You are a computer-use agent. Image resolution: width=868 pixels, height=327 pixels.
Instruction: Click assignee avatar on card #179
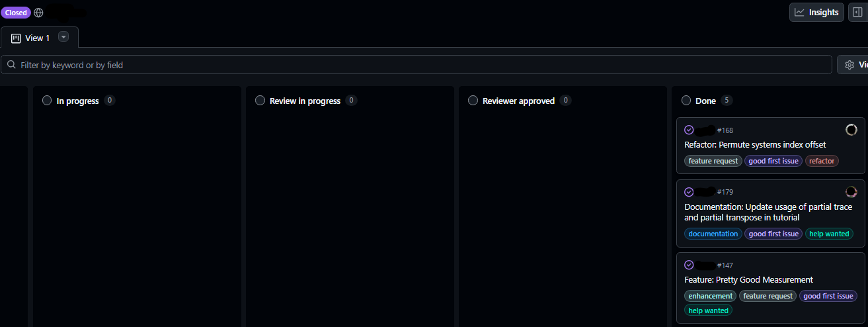coord(851,191)
